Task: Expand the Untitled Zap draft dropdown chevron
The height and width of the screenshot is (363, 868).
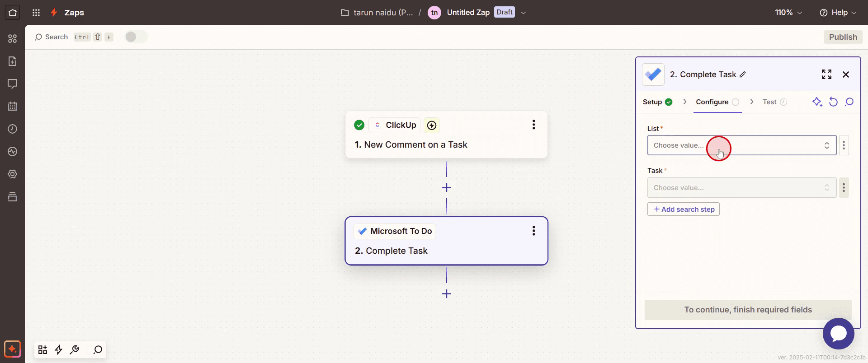Action: 524,13
